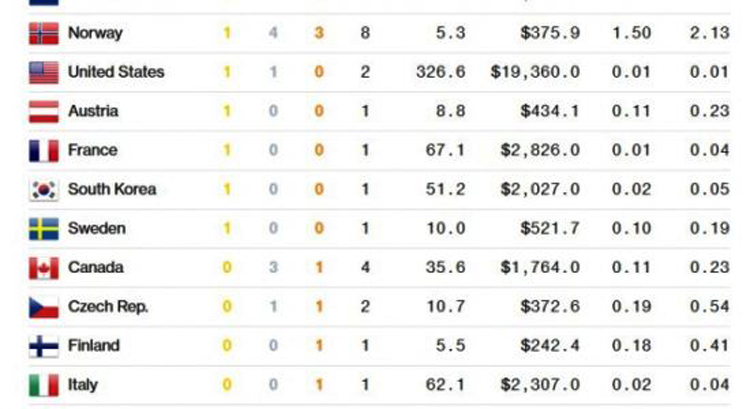Open the Finland country name link

tap(94, 346)
